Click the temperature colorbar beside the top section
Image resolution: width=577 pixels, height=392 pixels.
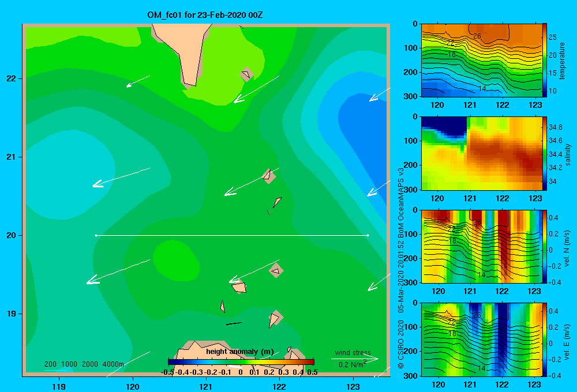(544, 60)
